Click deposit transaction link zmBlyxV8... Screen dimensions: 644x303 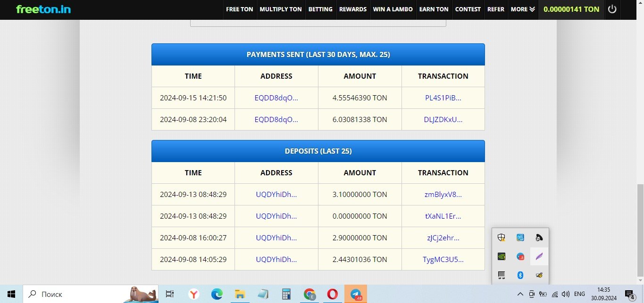coord(443,195)
